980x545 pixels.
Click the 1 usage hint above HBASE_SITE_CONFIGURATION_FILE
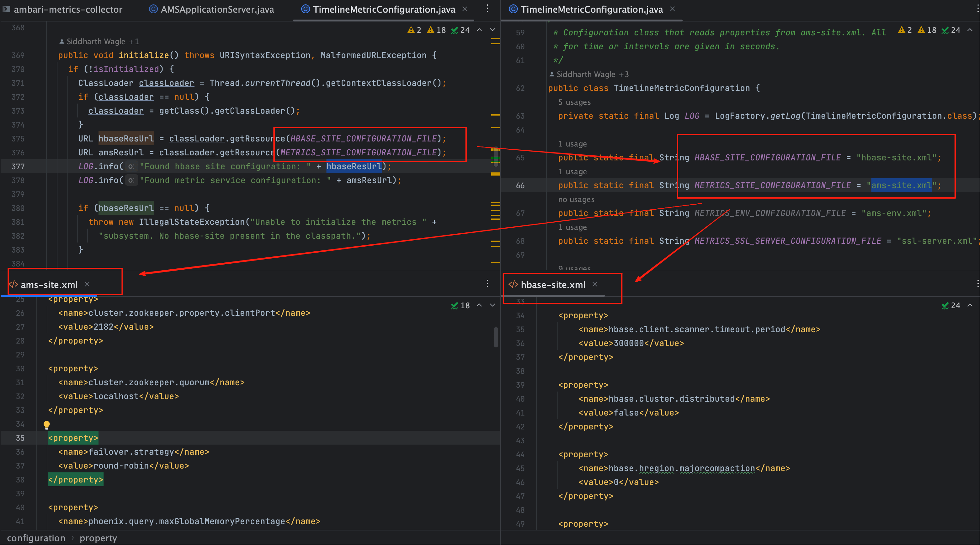click(572, 144)
